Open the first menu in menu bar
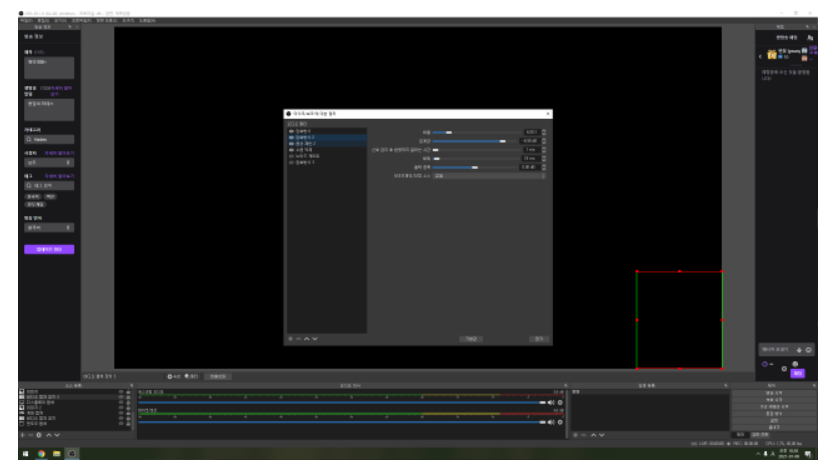The image size is (835, 470). click(x=26, y=20)
